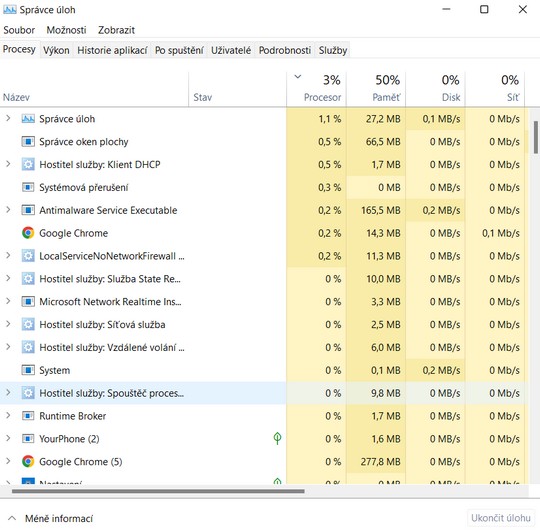540x532 pixels.
Task: Select the 0,1 Mb/s network cell
Action: pos(495,233)
